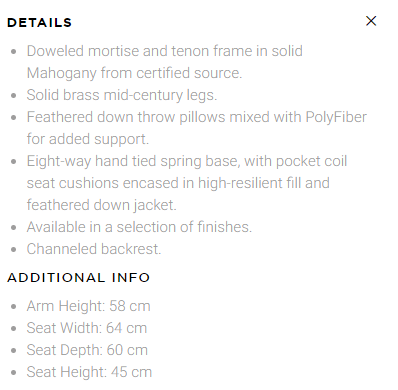Screen dimensions: 398x390
Task: Click the bullet beside 'Solid brass mid-century legs'
Action: pos(14,96)
